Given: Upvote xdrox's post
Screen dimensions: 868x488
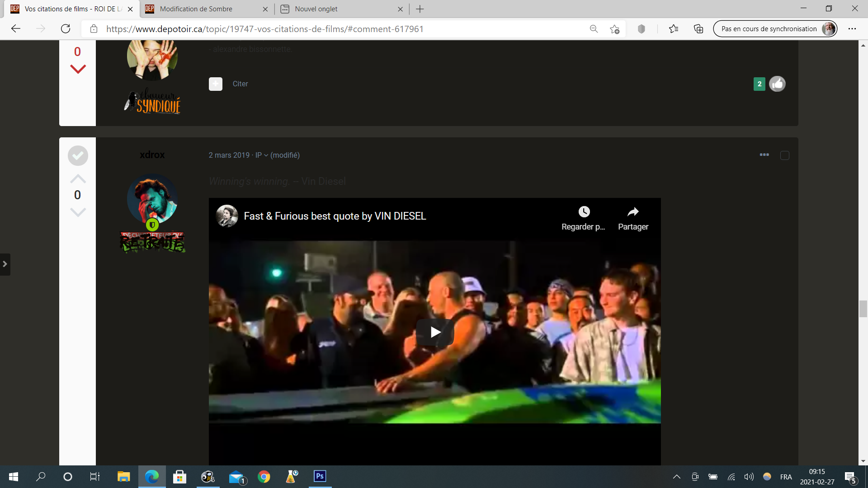Looking at the screenshot, I should coord(78,178).
